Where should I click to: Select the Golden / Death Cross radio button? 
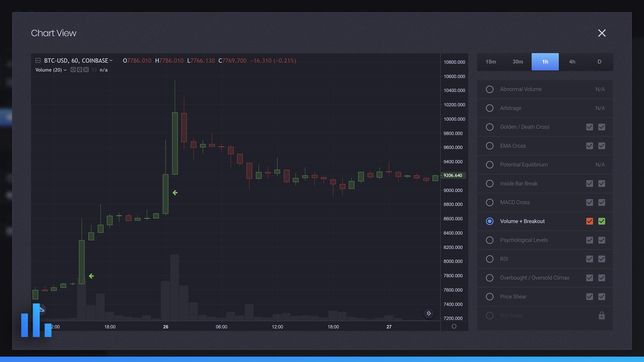click(x=490, y=127)
